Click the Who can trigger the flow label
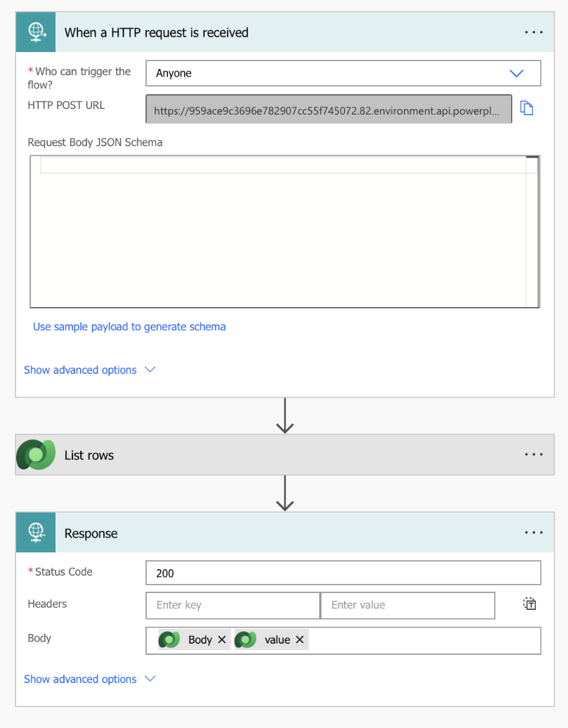 [79, 78]
